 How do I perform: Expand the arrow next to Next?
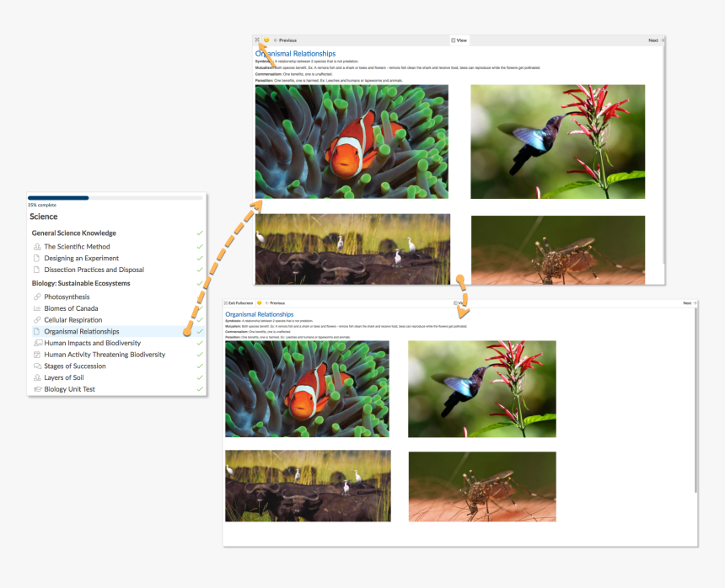pyautogui.click(x=662, y=40)
